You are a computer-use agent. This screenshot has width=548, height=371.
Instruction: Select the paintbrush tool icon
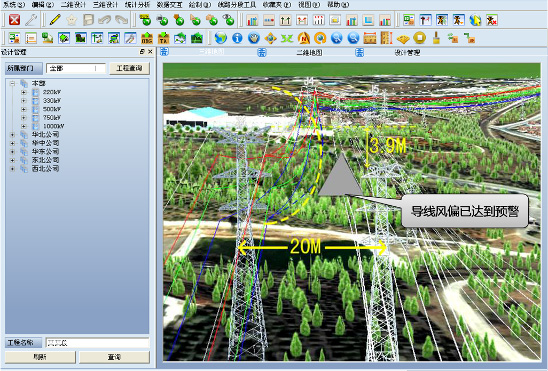click(436, 38)
